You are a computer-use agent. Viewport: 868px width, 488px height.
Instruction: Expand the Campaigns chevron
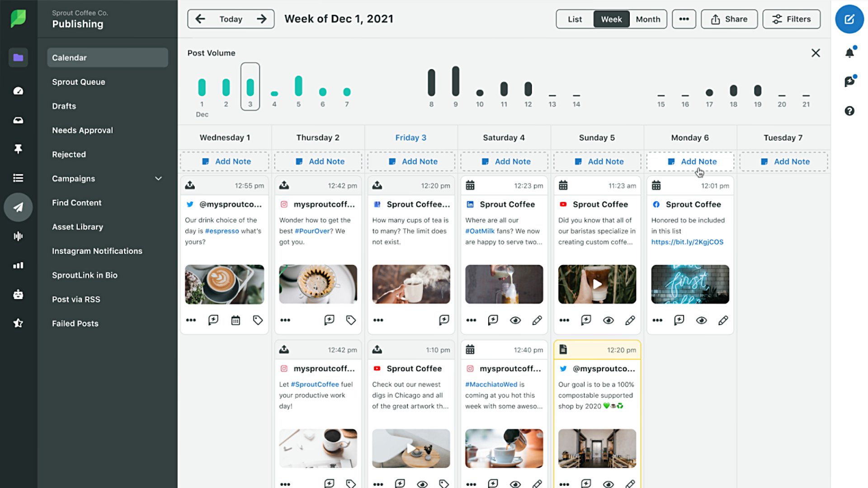(158, 178)
